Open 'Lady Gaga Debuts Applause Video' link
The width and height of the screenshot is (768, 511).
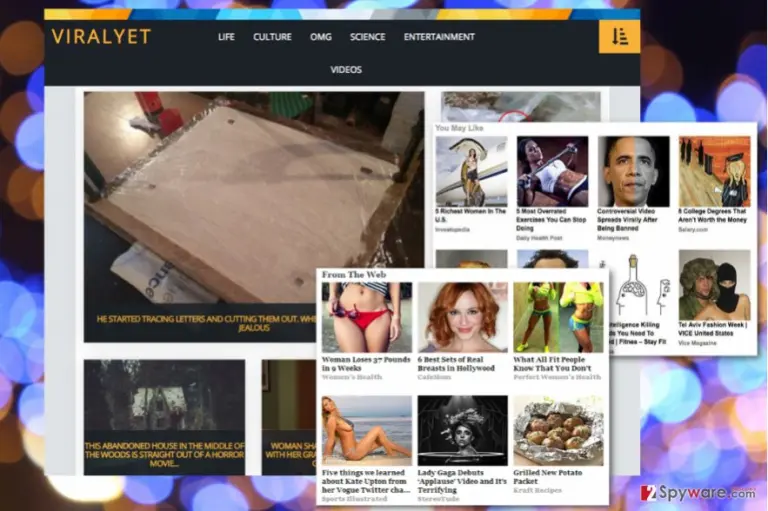point(462,481)
